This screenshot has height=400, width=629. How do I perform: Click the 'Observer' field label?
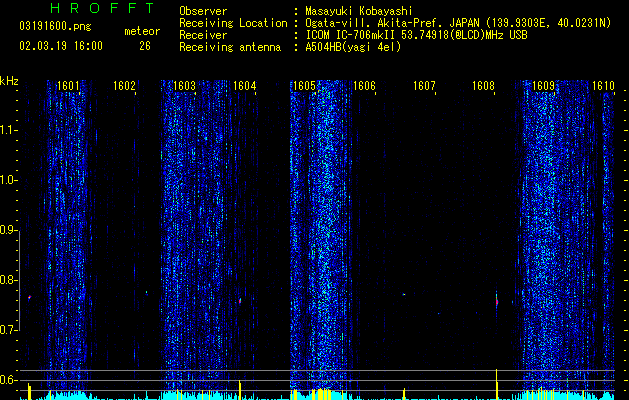[203, 11]
